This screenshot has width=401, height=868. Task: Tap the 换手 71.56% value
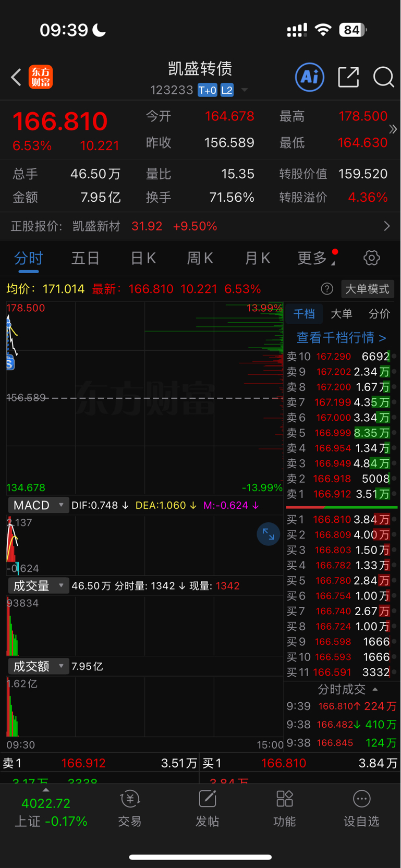[x=232, y=198]
